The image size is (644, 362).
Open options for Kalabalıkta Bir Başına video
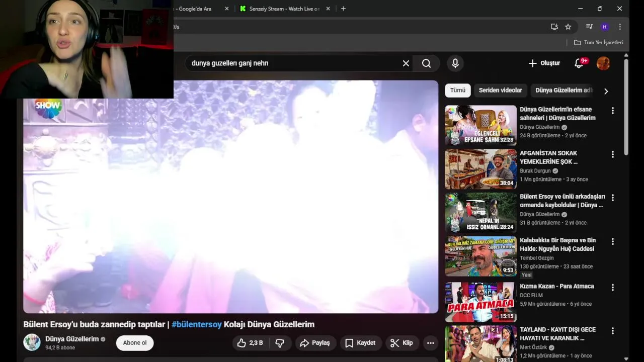pyautogui.click(x=612, y=241)
